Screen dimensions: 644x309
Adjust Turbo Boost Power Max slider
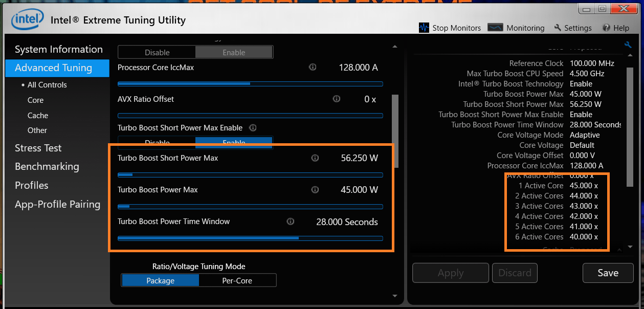250,207
